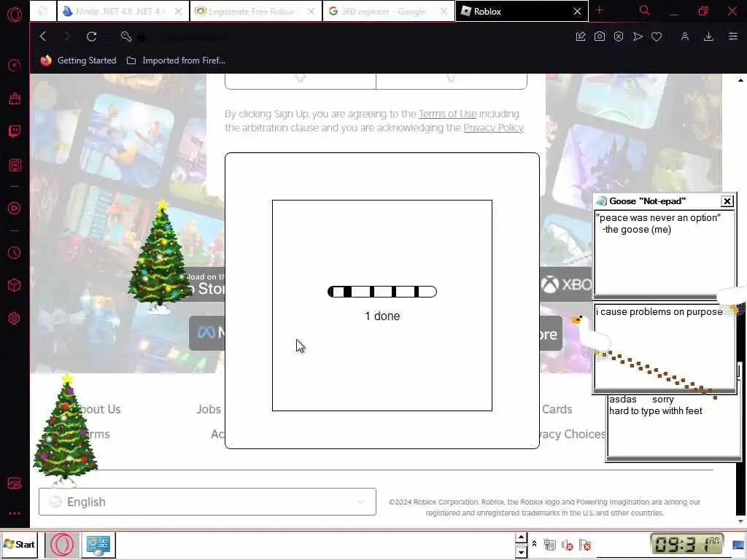Image resolution: width=747 pixels, height=560 pixels.
Task: Click the picture icon near sidebar bottom
Action: click(15, 483)
